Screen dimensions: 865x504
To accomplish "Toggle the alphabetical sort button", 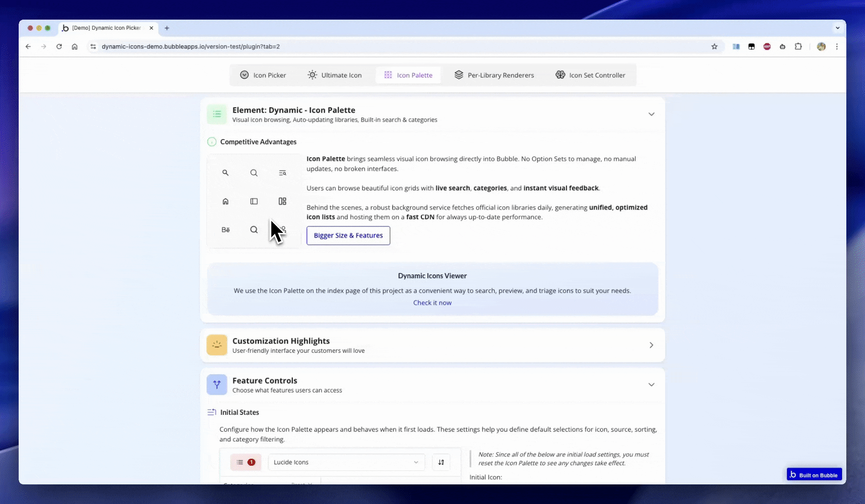I will click(441, 462).
